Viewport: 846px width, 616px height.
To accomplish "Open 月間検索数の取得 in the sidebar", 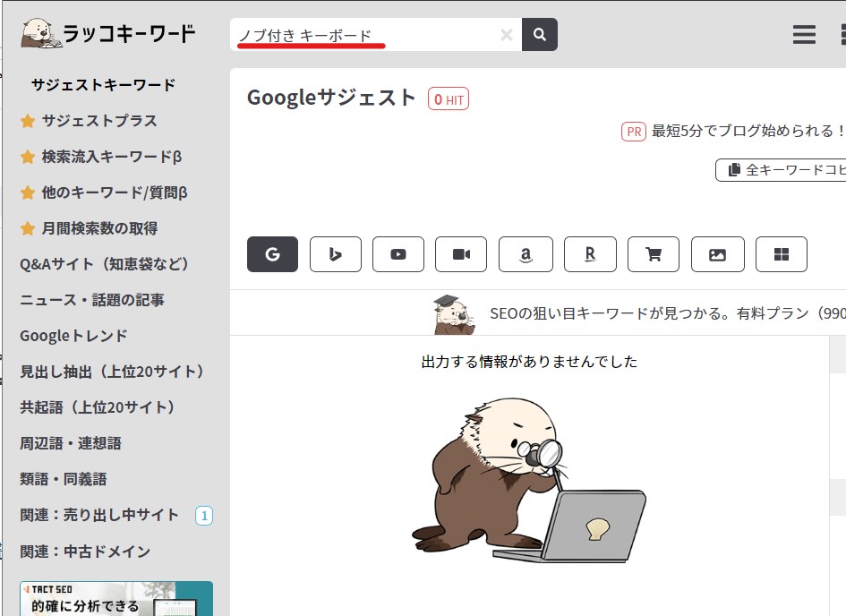I will point(99,228).
